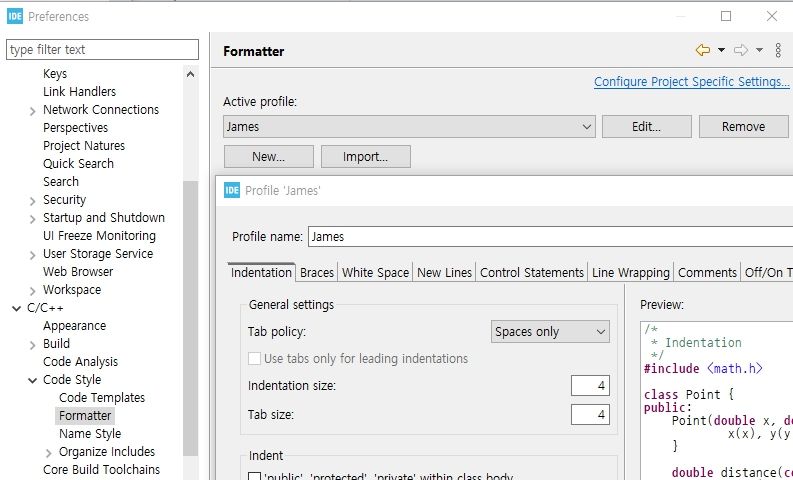This screenshot has height=480, width=793.
Task: Open the Line Wrapping tab
Action: click(630, 272)
